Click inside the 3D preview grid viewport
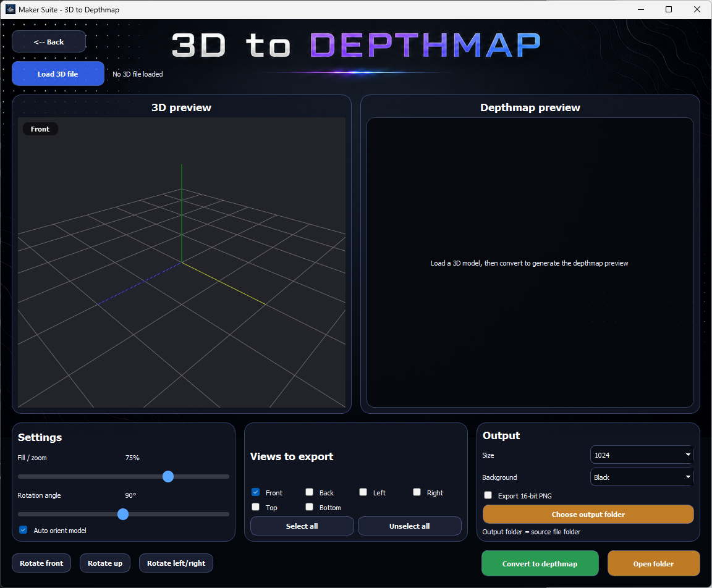The height and width of the screenshot is (588, 712). (182, 262)
